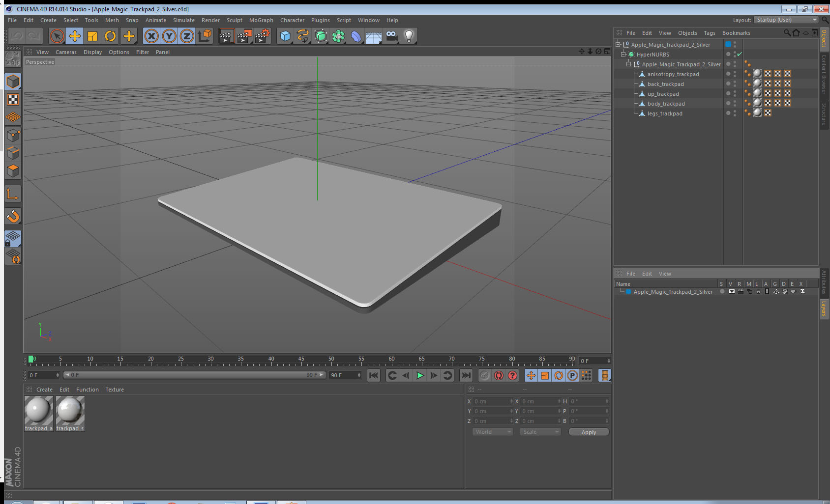The height and width of the screenshot is (504, 830).
Task: Click the Redo arrow icon
Action: [34, 36]
